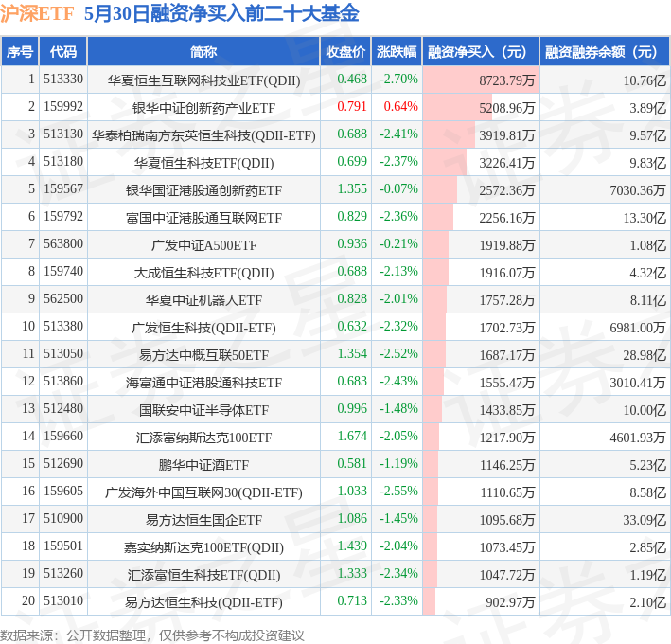Image resolution: width=671 pixels, height=644 pixels.
Task: Click 富国中证港股通互联网ETF name
Action: [x=203, y=218]
